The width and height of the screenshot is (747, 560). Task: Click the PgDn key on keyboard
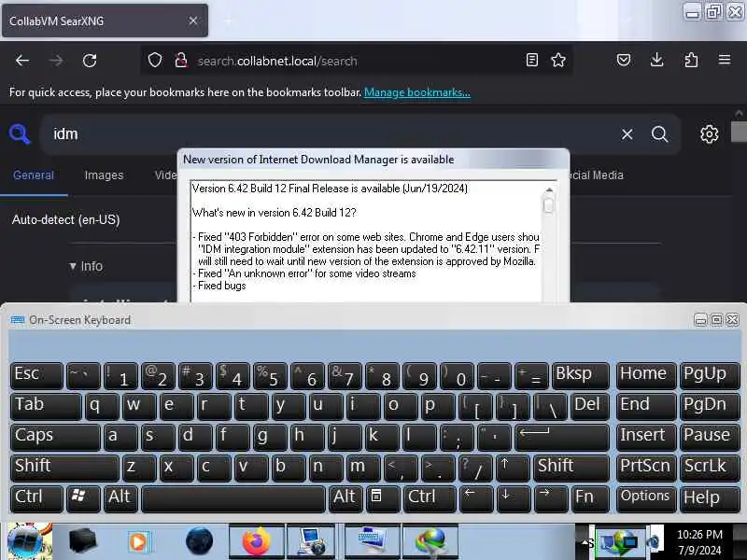coord(710,406)
